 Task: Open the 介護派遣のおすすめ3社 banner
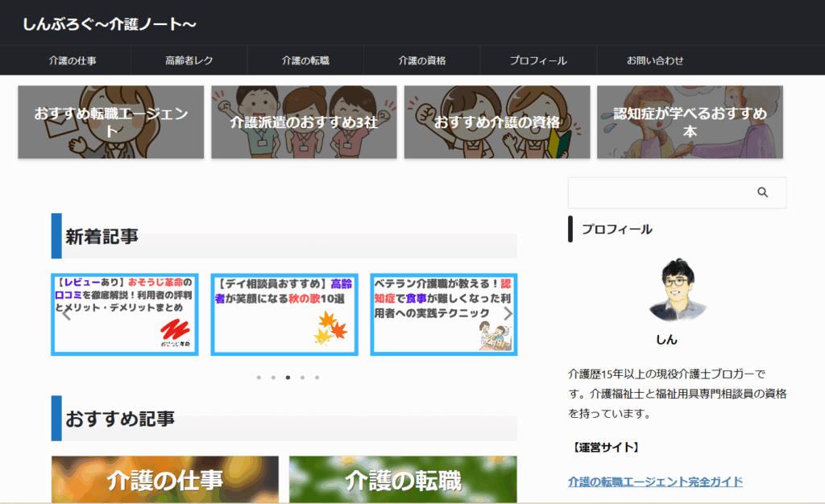pyautogui.click(x=304, y=122)
